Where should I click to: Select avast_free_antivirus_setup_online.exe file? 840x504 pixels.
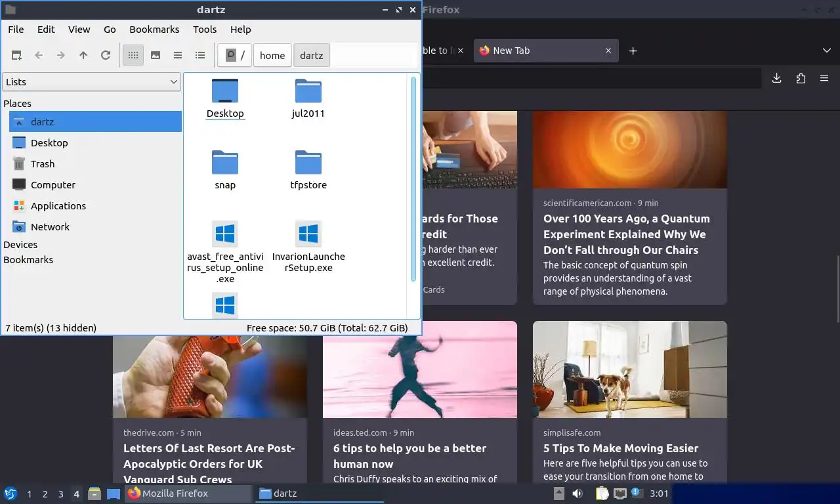pyautogui.click(x=225, y=253)
